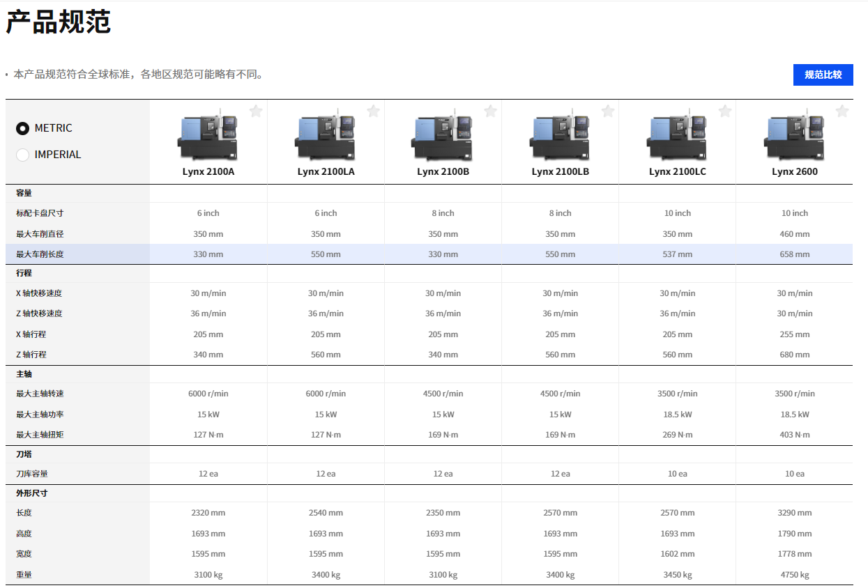Image resolution: width=868 pixels, height=588 pixels.
Task: Click the 标配卡盘尺寸 row label
Action: pyautogui.click(x=40, y=213)
